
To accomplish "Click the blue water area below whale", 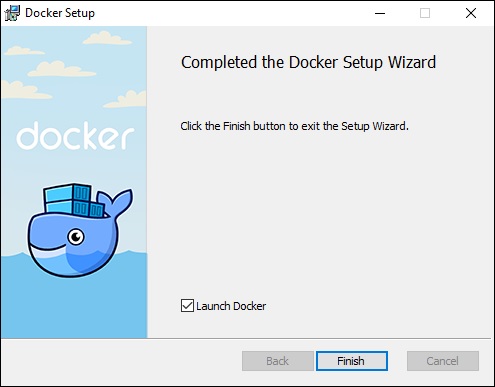I will (74, 307).
